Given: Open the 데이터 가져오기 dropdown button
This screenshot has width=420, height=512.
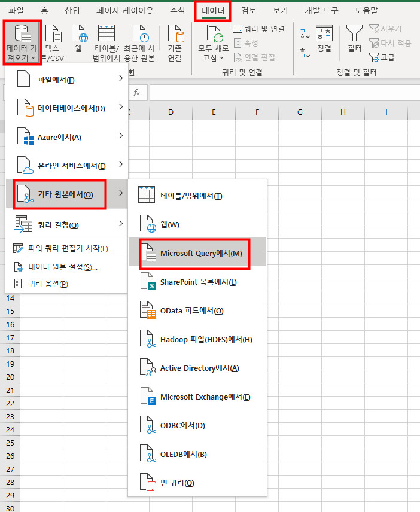Looking at the screenshot, I should coord(22,42).
